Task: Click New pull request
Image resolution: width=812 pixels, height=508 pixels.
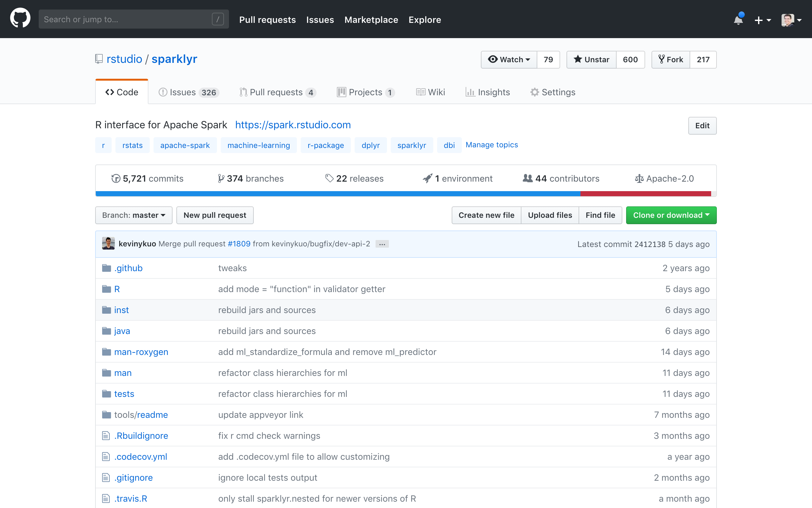Action: [215, 215]
